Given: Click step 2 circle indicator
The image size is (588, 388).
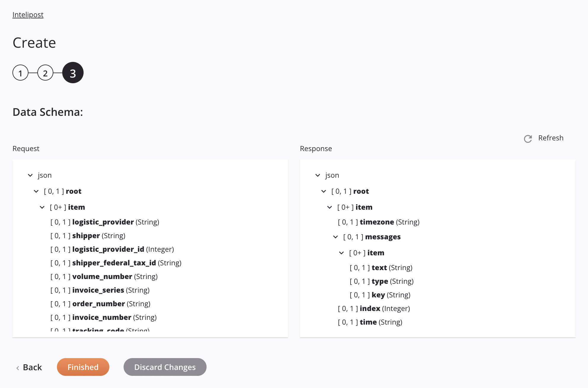Looking at the screenshot, I should 46,72.
